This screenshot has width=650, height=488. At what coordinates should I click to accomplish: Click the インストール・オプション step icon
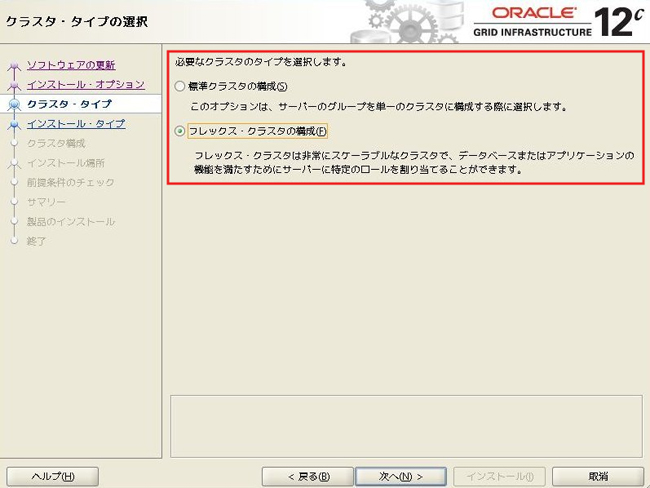point(14,86)
